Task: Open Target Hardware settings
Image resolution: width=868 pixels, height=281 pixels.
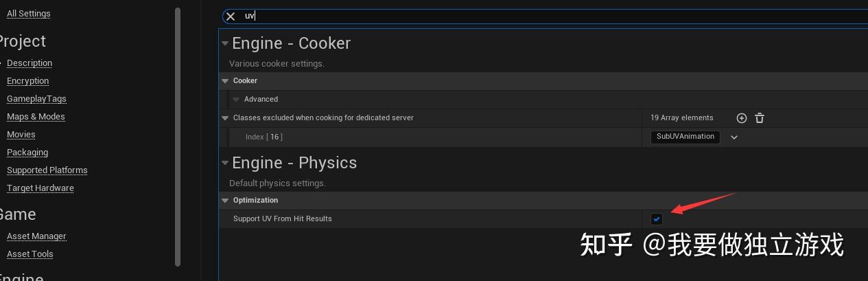Action: point(40,188)
